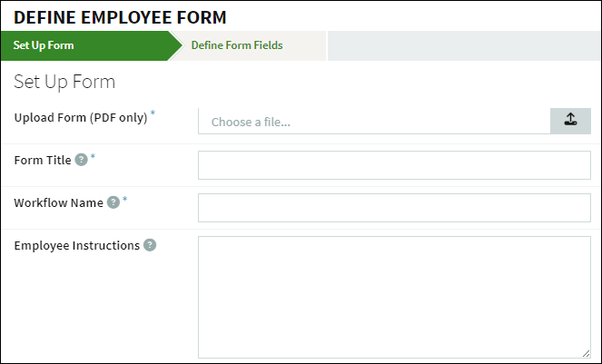Click the Employee Instructions textarea resize handle
The image size is (602, 364).
point(586,354)
